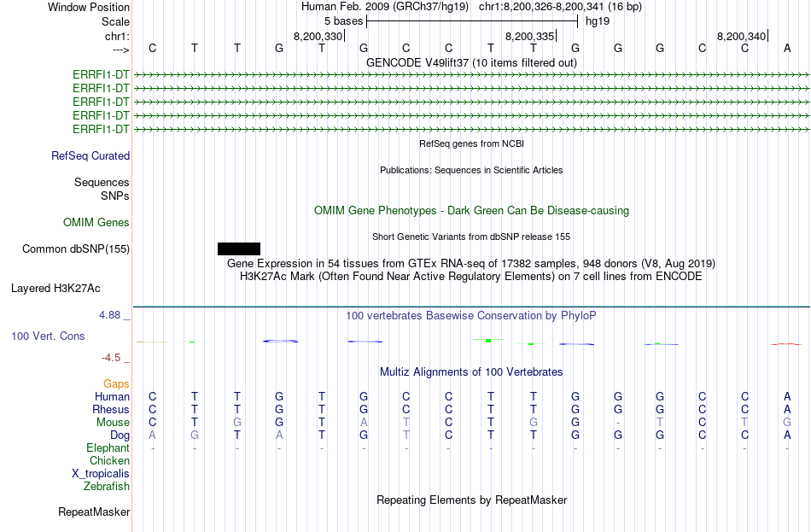Click the hg19 label beside the scale bar
The height and width of the screenshot is (532, 811).
[x=598, y=21]
